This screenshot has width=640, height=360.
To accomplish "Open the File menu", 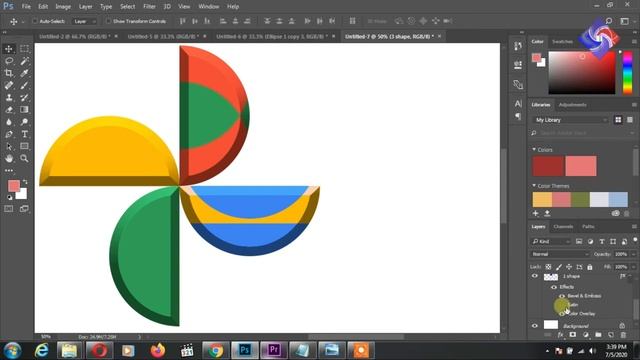I will point(26,7).
